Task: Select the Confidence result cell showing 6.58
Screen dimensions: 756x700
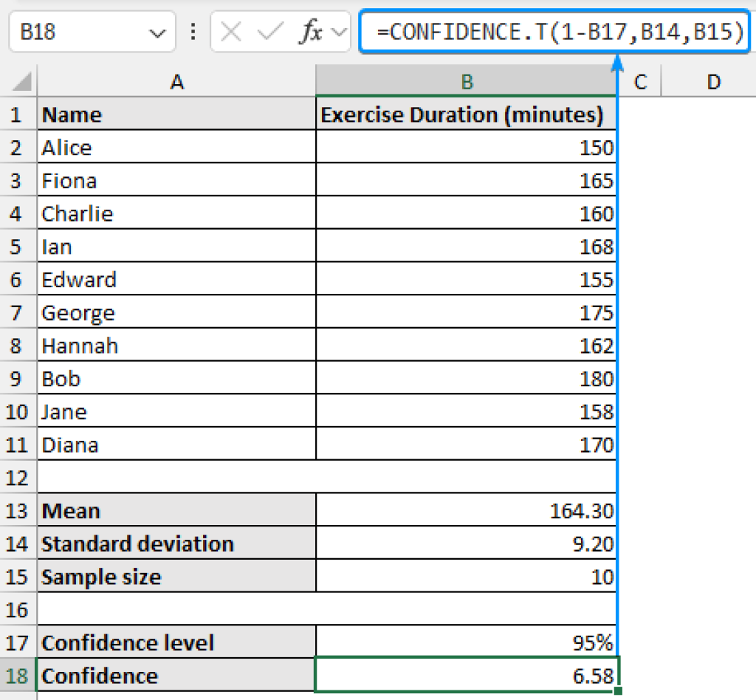Action: 467,675
